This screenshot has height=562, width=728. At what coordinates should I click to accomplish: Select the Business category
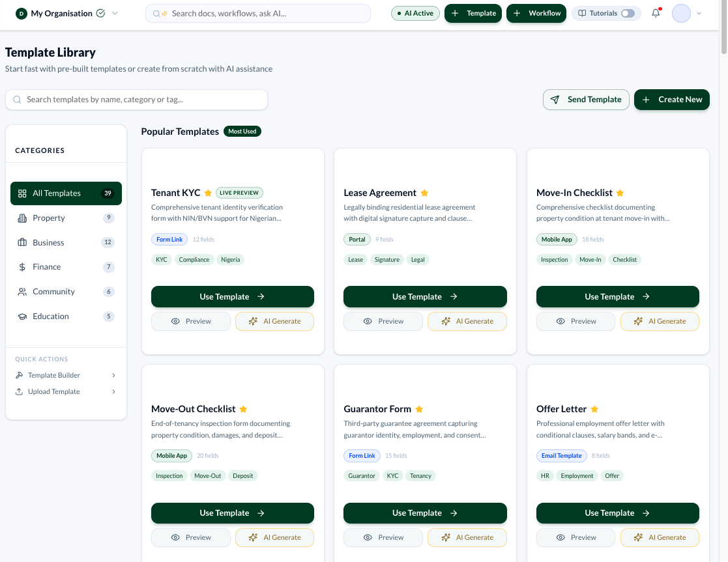[x=66, y=242]
